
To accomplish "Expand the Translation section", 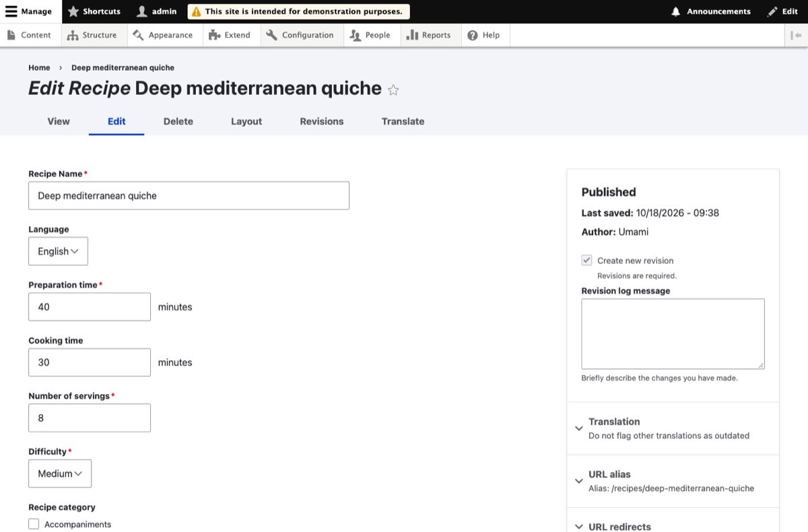I will coord(673,428).
